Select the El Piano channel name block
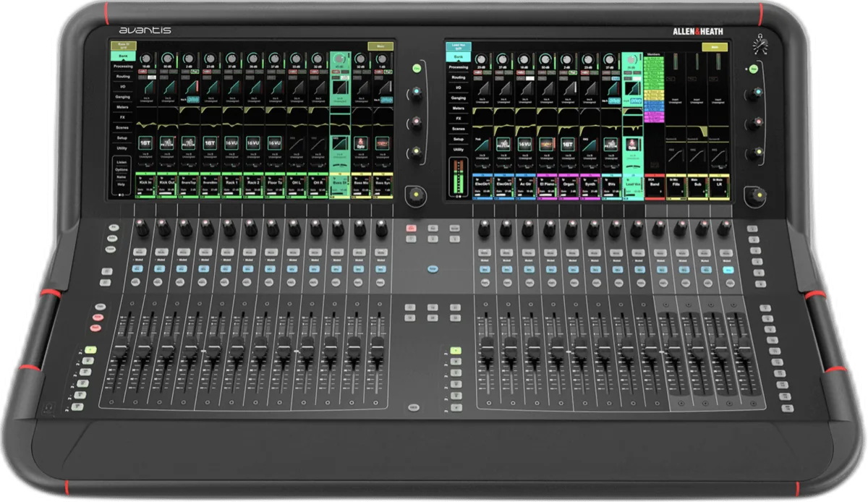868x502 pixels. (x=546, y=185)
